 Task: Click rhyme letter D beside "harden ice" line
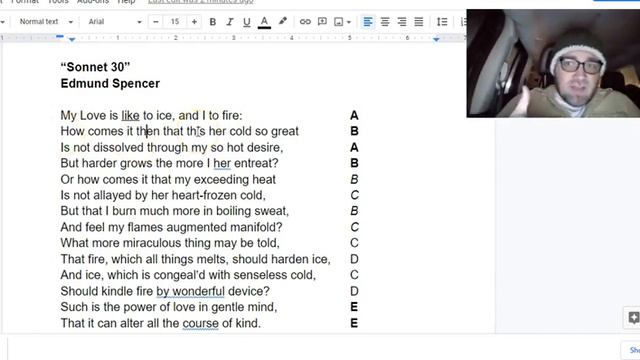pyautogui.click(x=354, y=259)
